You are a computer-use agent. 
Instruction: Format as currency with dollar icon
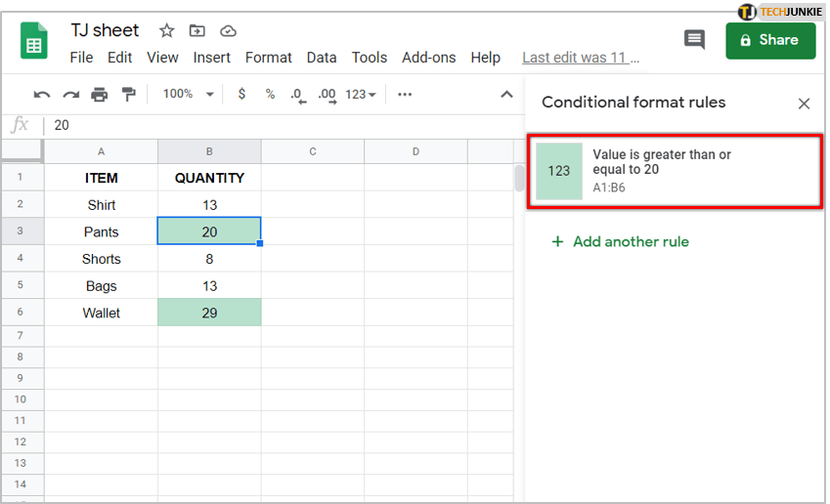(241, 95)
